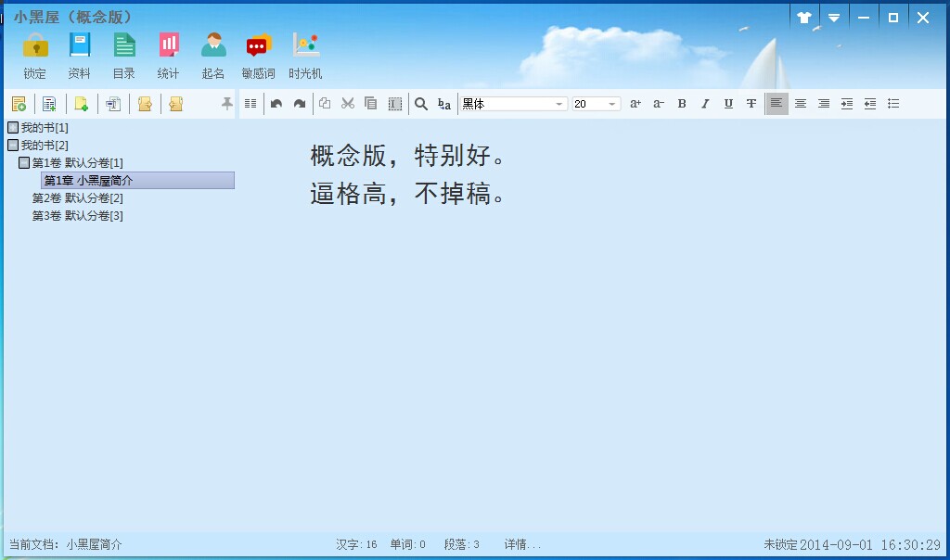Screen dimensions: 950x560
Task: Open the 黑体 font name dropdown
Action: click(x=514, y=104)
